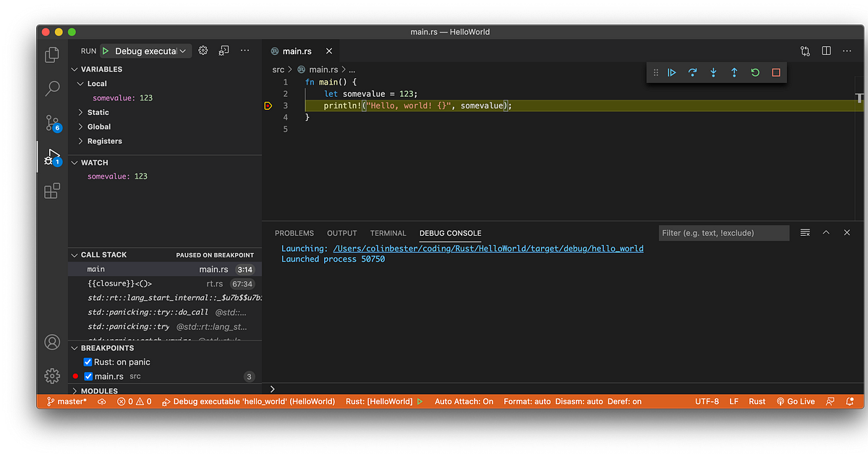
Task: Click the Debug Console filter field
Action: (x=723, y=232)
